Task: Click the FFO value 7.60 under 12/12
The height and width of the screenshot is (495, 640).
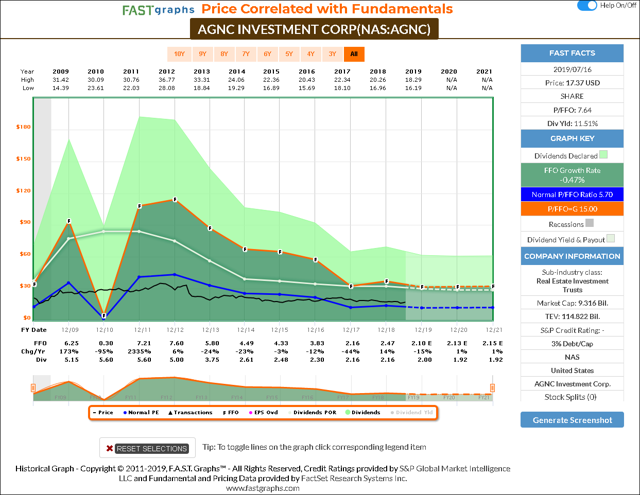Action: [x=176, y=343]
